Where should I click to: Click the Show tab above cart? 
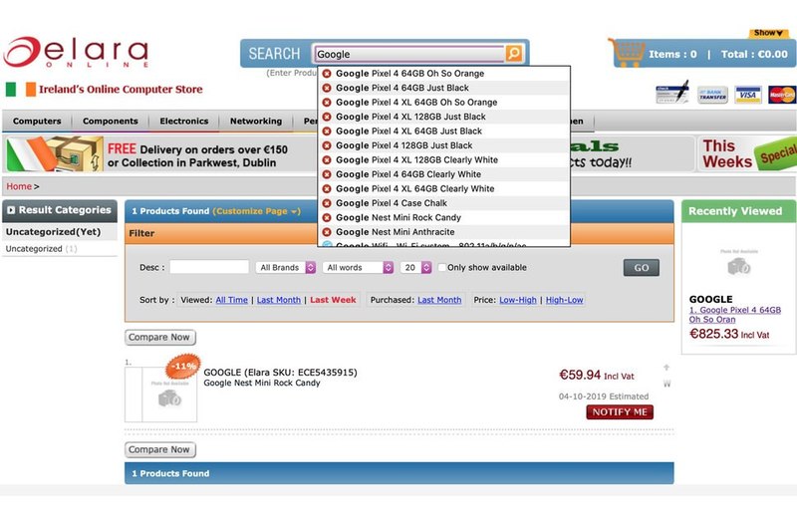coord(767,33)
